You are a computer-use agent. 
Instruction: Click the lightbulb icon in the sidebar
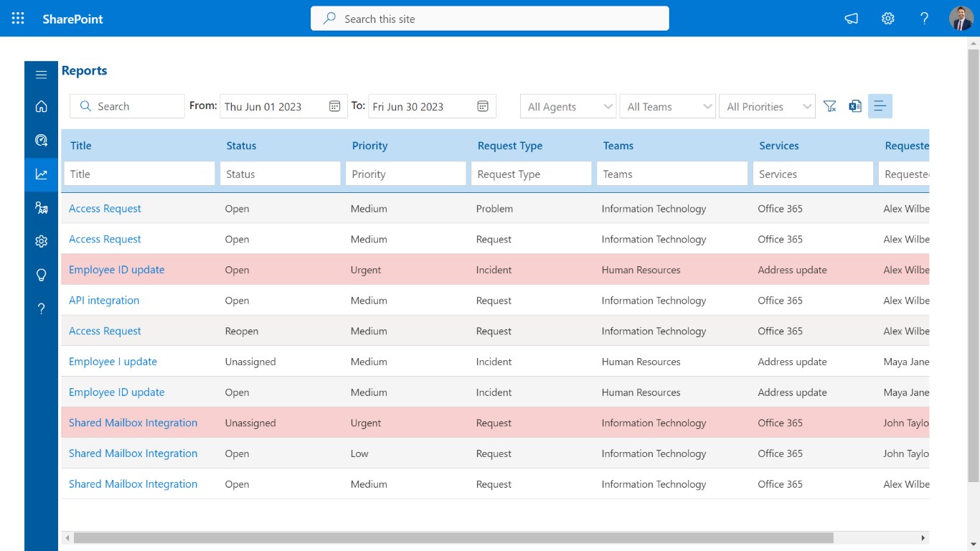tap(41, 275)
